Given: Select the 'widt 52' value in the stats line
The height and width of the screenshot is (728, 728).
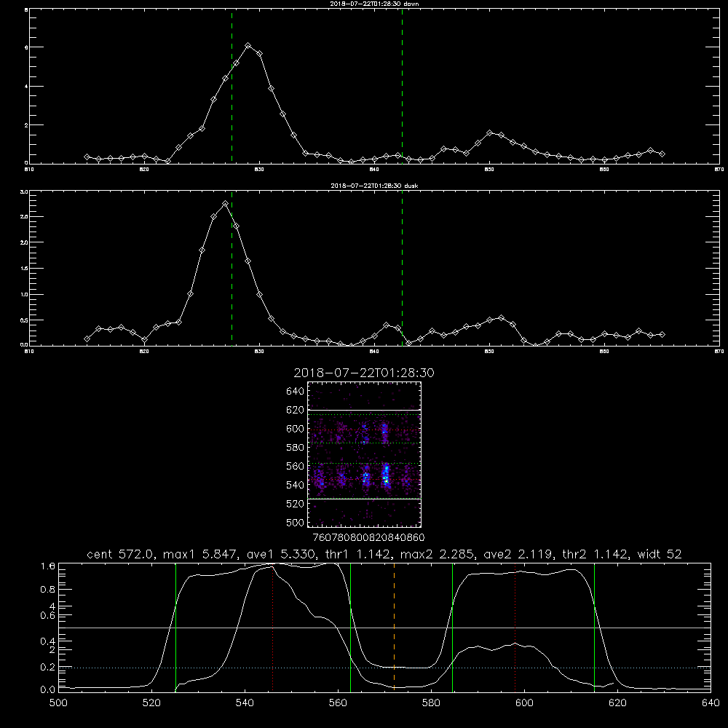Looking at the screenshot, I should 660,554.
